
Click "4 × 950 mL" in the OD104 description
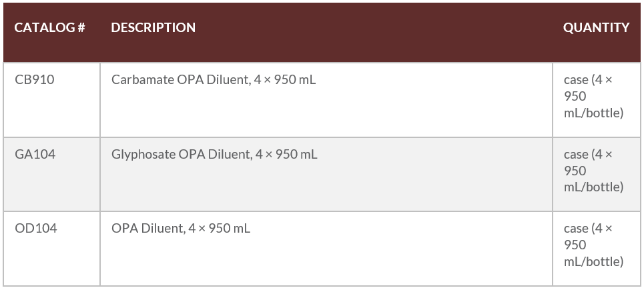coord(220,229)
